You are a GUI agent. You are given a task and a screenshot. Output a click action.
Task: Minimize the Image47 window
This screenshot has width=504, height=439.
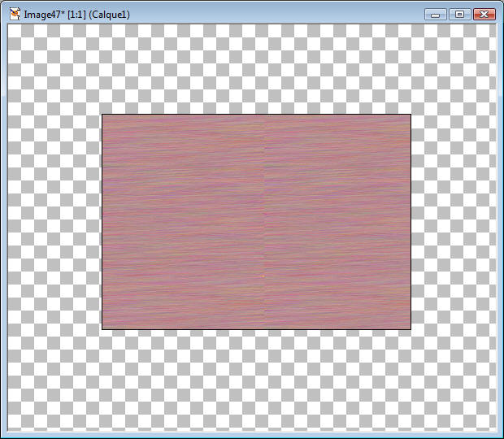[x=435, y=15]
